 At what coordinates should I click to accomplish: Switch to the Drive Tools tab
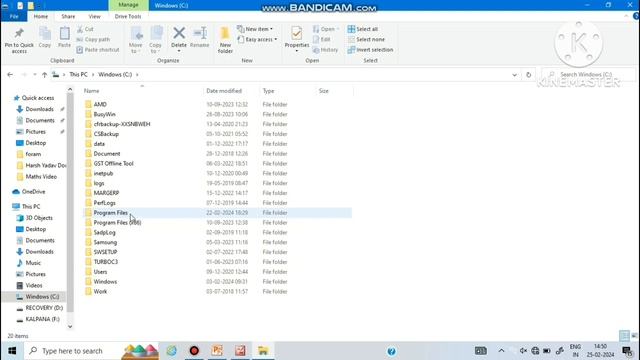[x=128, y=16]
